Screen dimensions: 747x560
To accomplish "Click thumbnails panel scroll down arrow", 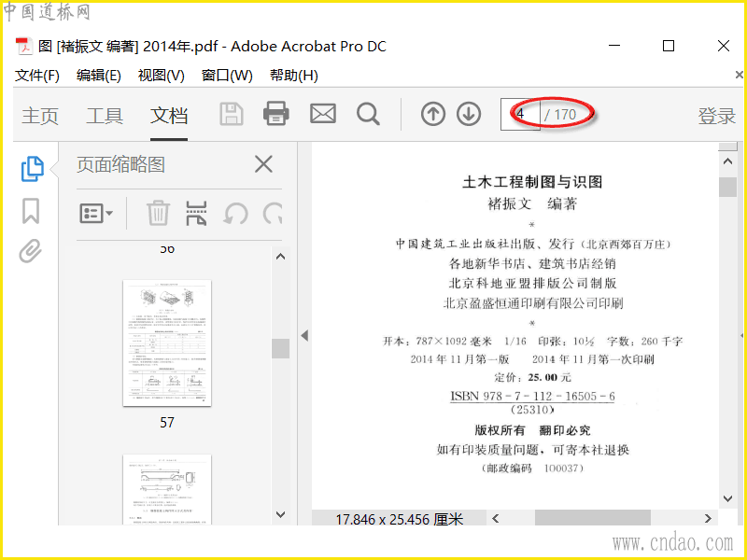I will point(281,514).
